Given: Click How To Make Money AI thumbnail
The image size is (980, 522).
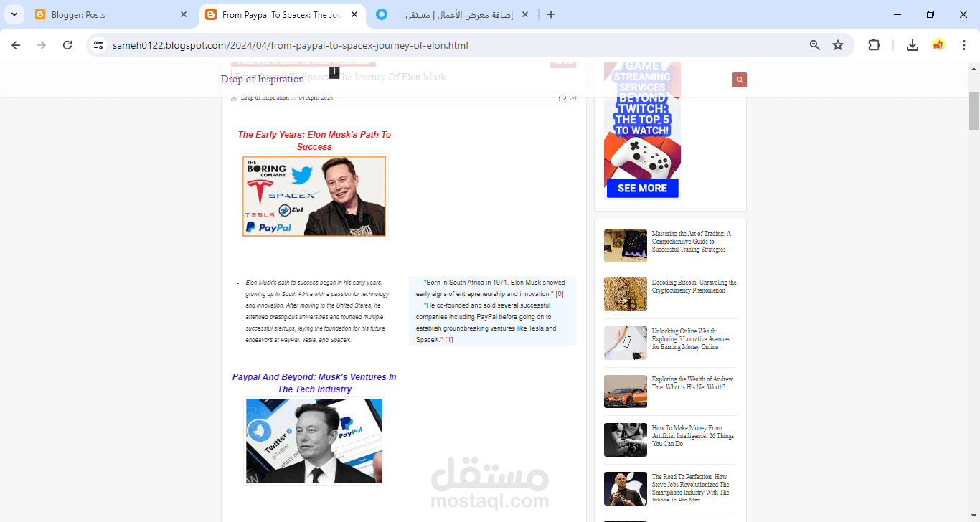Looking at the screenshot, I should 626,440.
